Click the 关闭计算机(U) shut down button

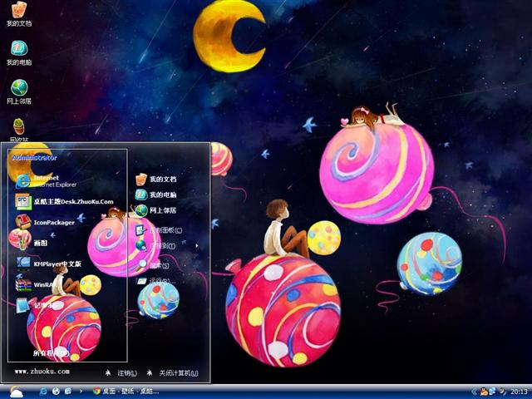tap(172, 373)
